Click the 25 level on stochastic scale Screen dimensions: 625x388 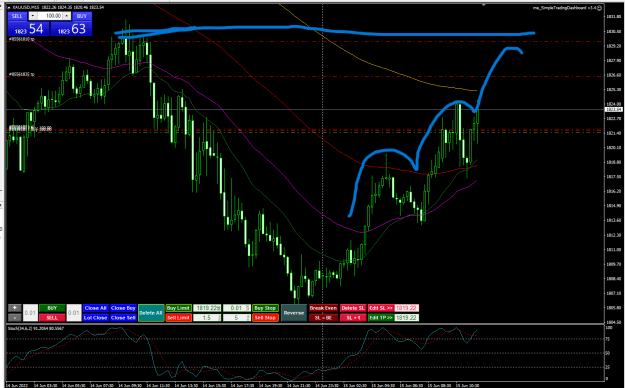point(608,367)
